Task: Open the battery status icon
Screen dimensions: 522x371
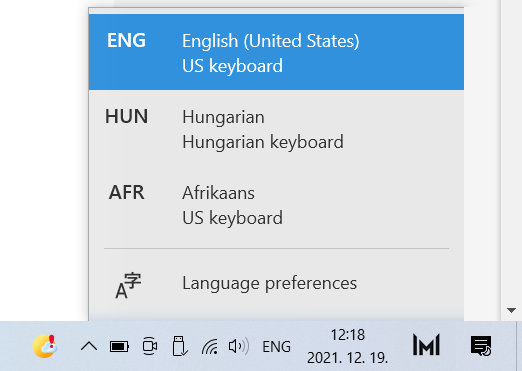Action: pos(119,347)
